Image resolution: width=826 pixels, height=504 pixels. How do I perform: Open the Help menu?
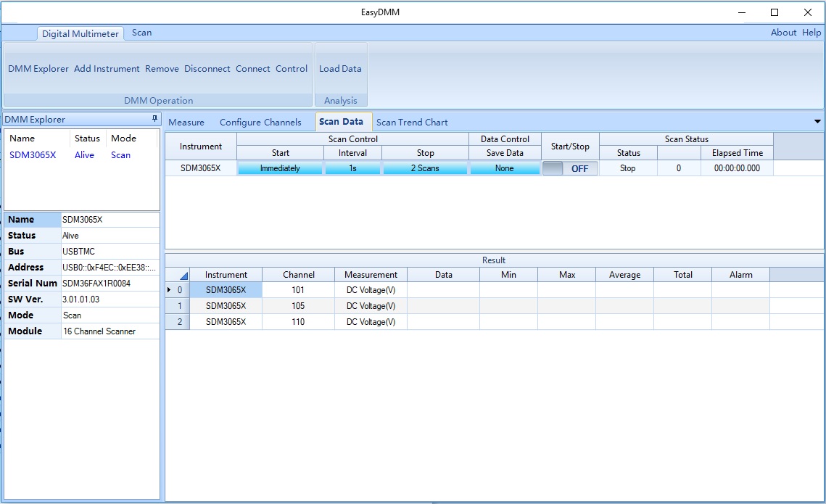coord(811,33)
